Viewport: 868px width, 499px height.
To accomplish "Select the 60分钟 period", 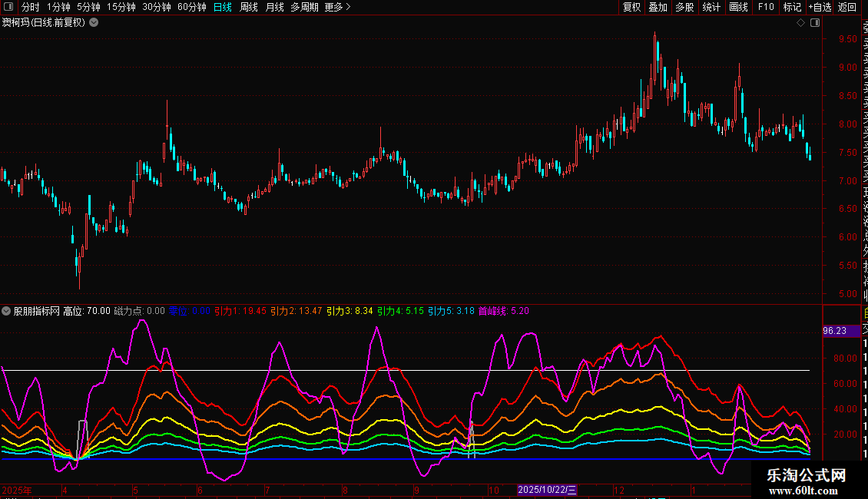I will [x=192, y=7].
